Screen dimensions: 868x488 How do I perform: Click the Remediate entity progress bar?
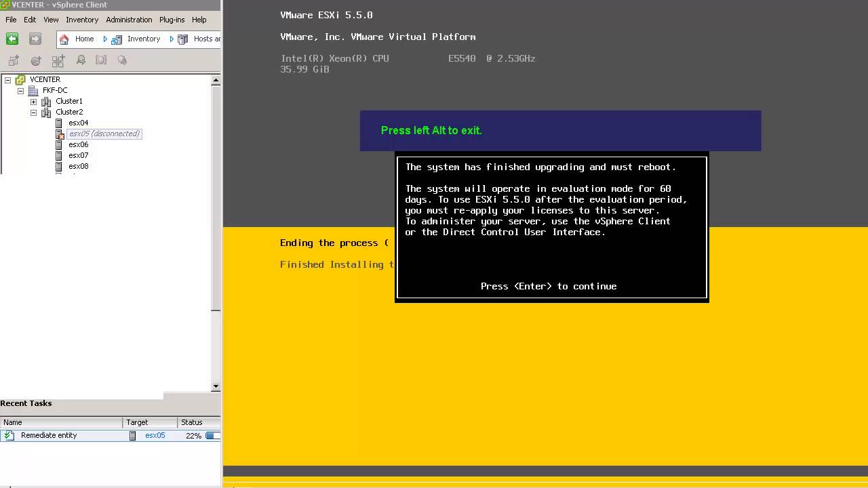click(212, 436)
